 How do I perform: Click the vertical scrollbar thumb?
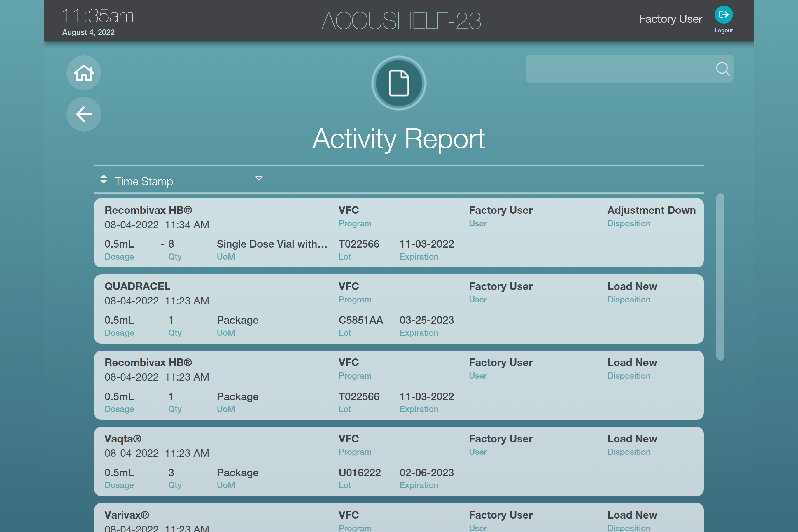pyautogui.click(x=720, y=276)
